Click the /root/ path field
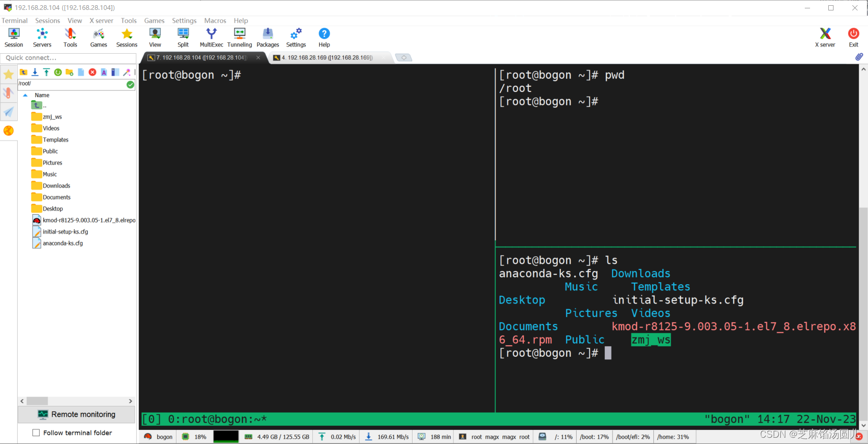This screenshot has height=444, width=868. pyautogui.click(x=72, y=84)
